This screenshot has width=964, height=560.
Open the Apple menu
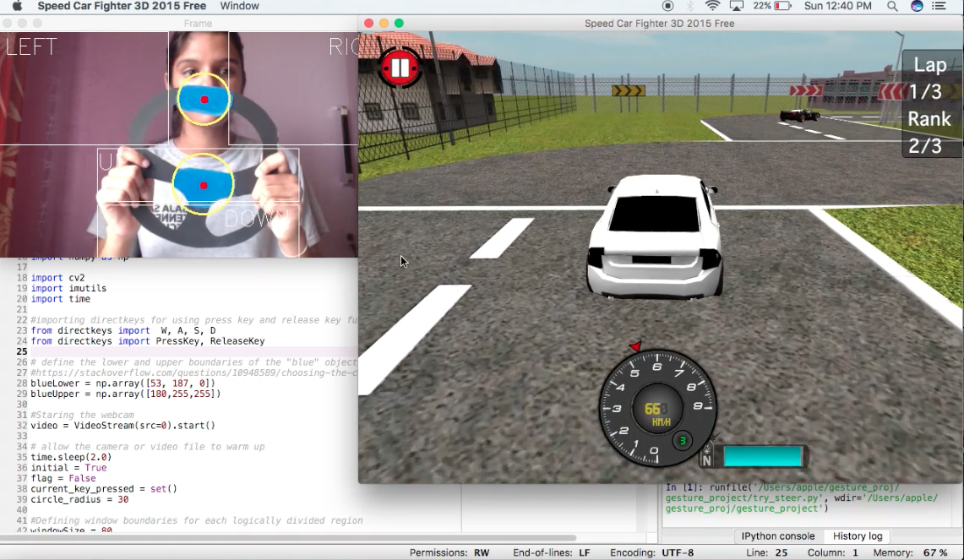tap(17, 6)
